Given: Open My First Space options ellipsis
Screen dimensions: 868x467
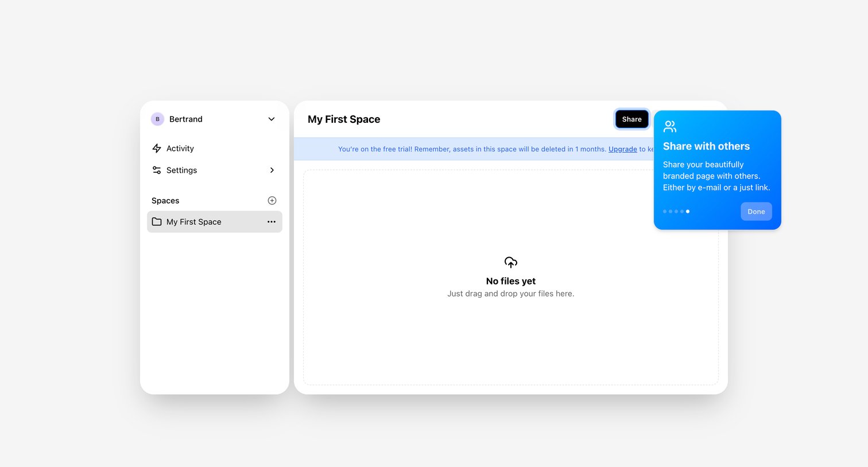Looking at the screenshot, I should pyautogui.click(x=272, y=222).
